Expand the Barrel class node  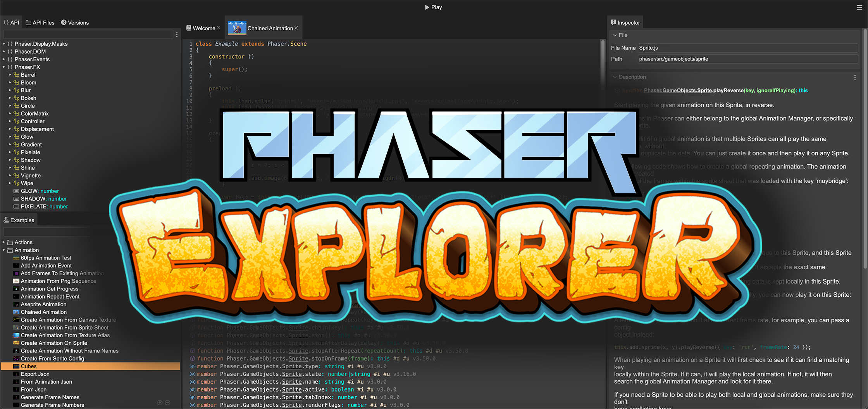tap(10, 75)
